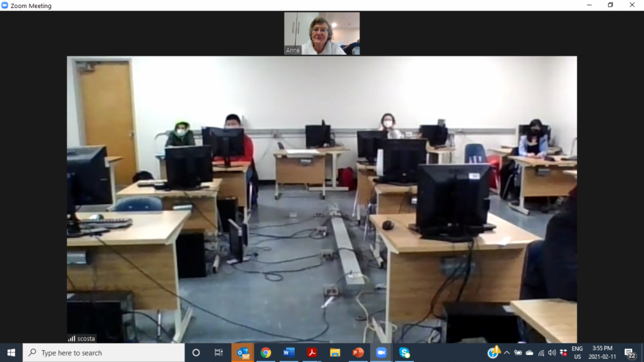Minimize the Zoom Meeting window

click(590, 5)
